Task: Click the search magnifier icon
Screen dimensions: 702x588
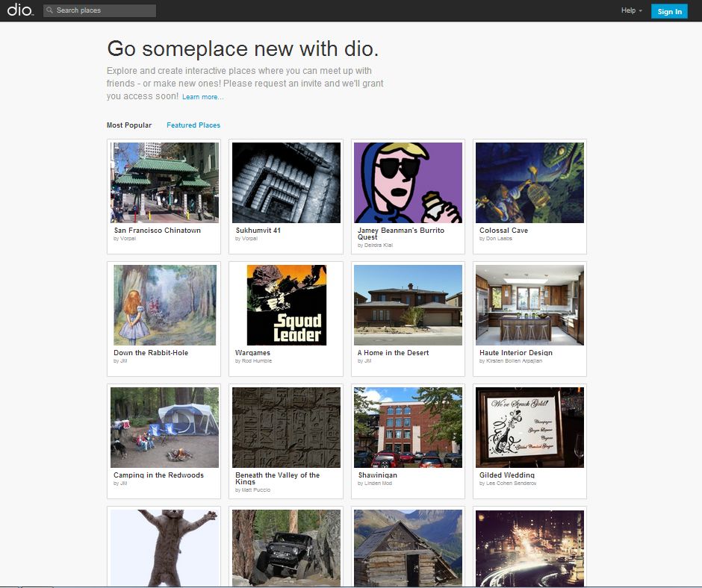Action: coord(49,10)
